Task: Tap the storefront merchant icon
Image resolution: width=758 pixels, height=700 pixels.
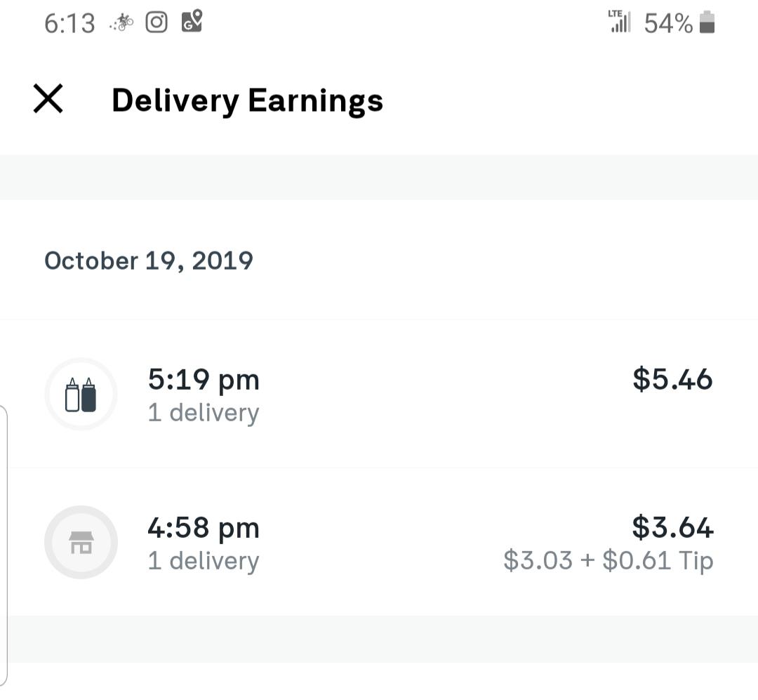Action: 81,542
